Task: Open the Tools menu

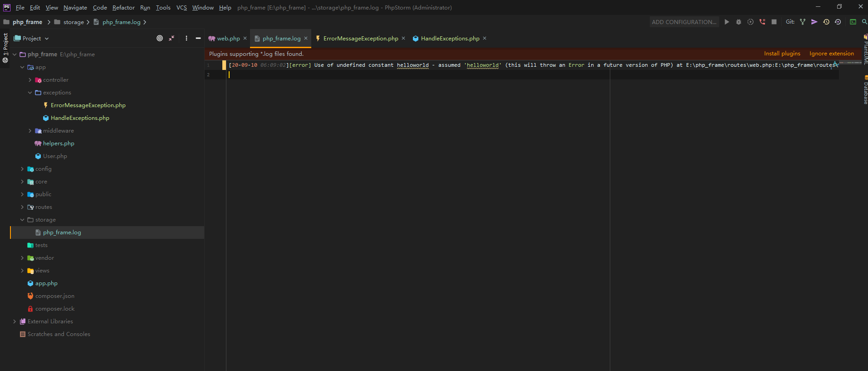Action: 163,8
